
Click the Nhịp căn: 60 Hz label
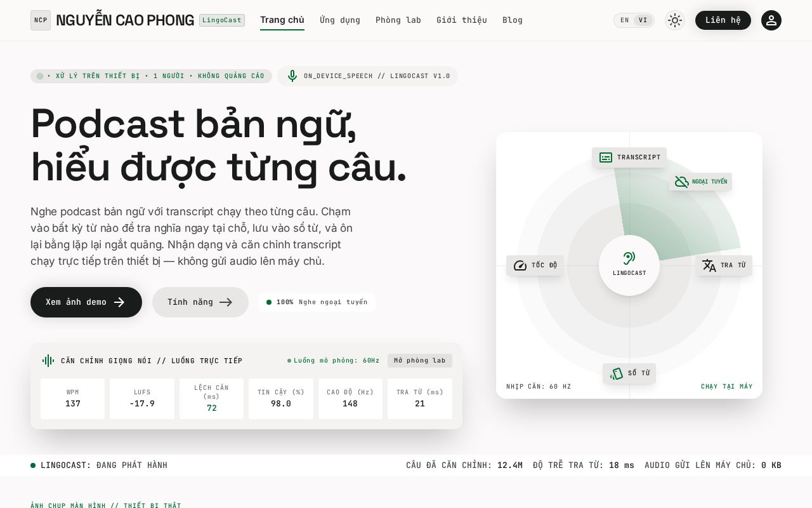pos(539,387)
